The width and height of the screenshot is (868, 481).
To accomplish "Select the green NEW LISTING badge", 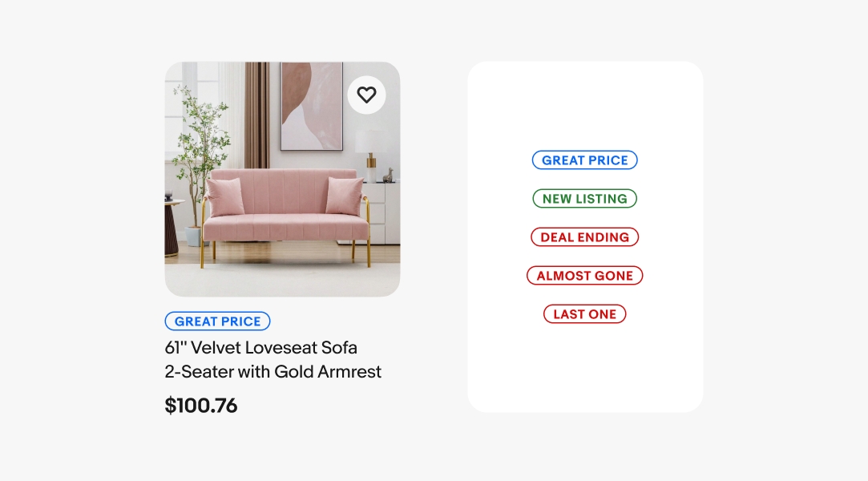I will [585, 199].
